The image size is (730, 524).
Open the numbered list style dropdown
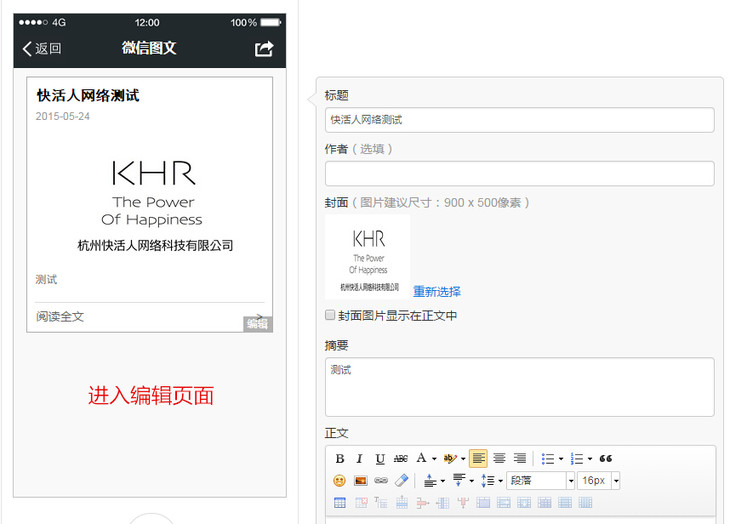(x=590, y=459)
